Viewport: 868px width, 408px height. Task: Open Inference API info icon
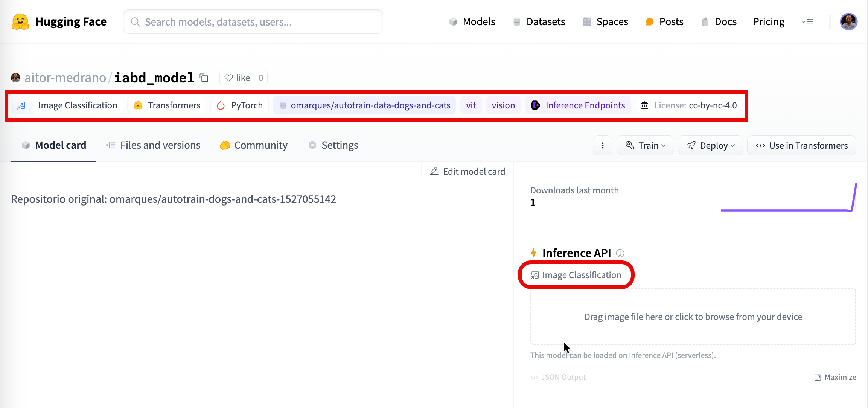click(620, 253)
